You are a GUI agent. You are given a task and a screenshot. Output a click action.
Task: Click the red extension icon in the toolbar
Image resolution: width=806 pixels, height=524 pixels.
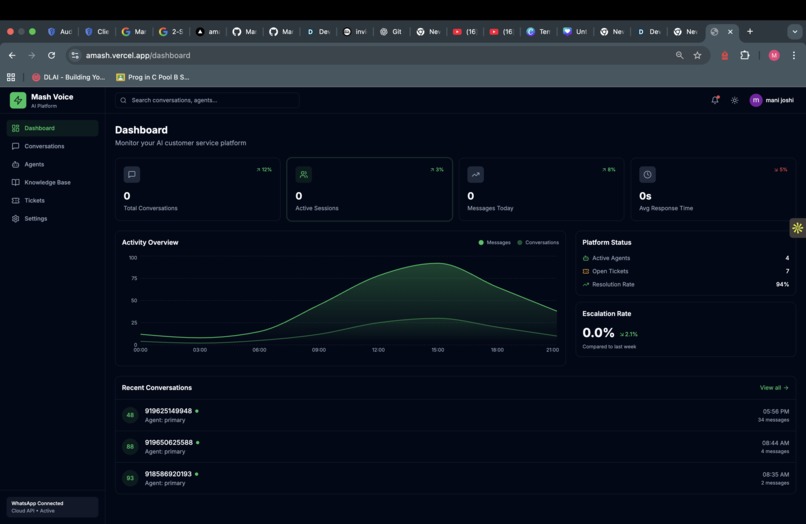click(x=725, y=56)
